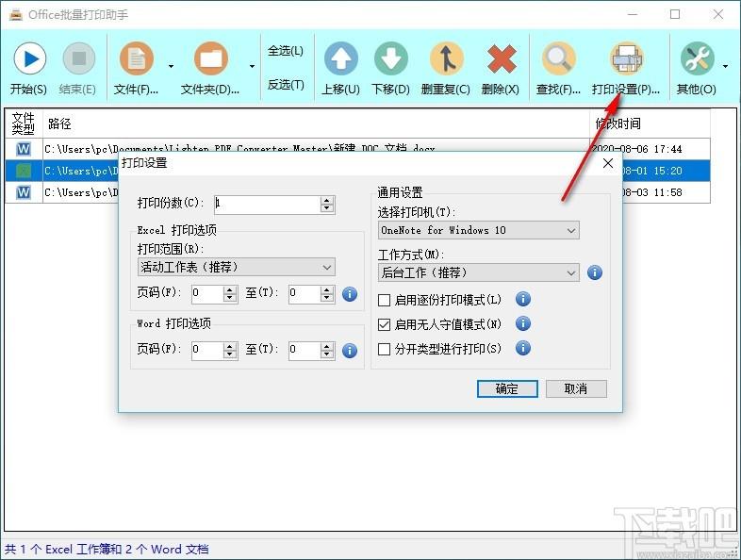Viewport: 741px width, 560px height.
Task: Enable 分开类型进行打印 checkbox
Action: (385, 349)
